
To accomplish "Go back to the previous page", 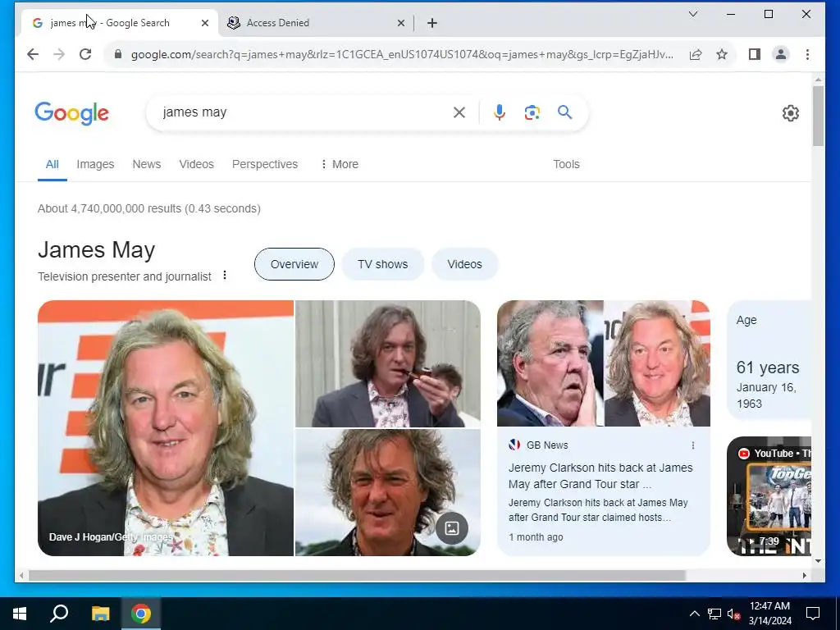I will point(33,54).
